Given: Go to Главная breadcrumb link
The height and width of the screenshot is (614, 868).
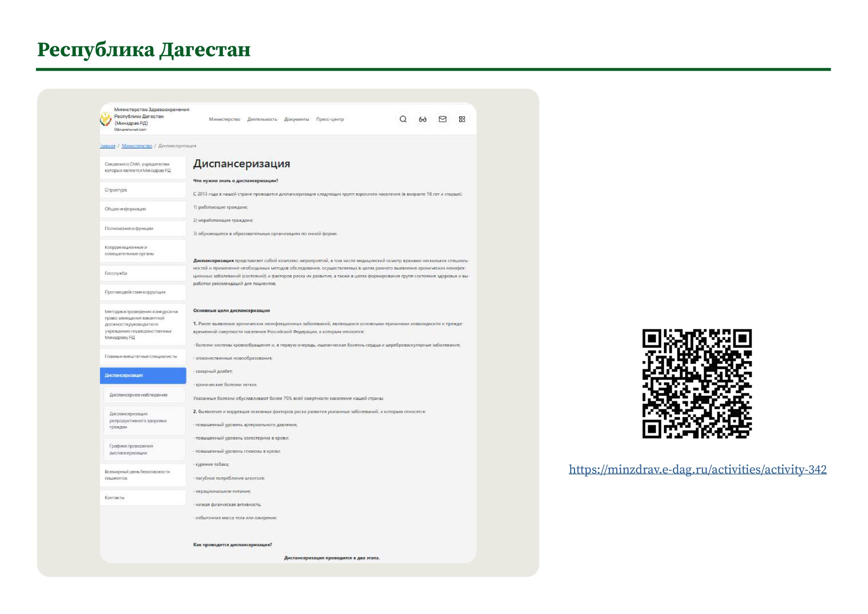Looking at the screenshot, I should coord(108,145).
